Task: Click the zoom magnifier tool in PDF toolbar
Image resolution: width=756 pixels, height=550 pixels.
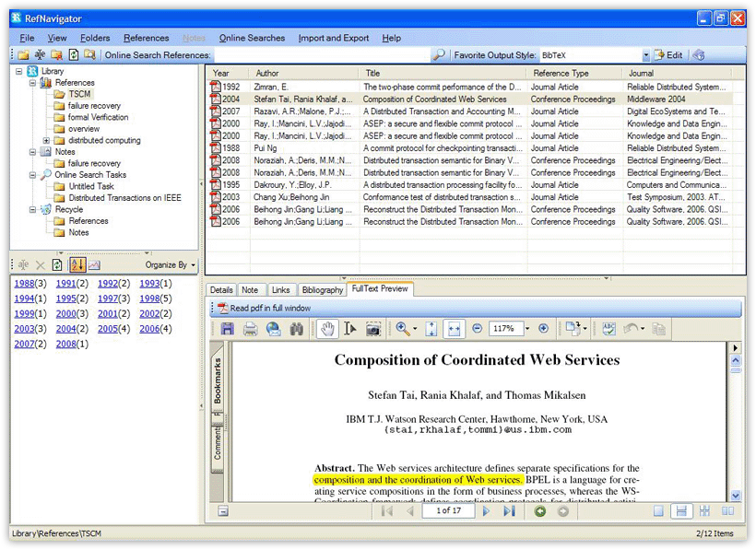Action: point(402,329)
